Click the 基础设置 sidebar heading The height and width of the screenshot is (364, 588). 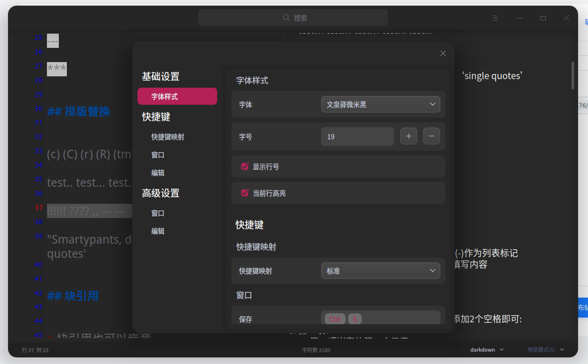click(161, 76)
